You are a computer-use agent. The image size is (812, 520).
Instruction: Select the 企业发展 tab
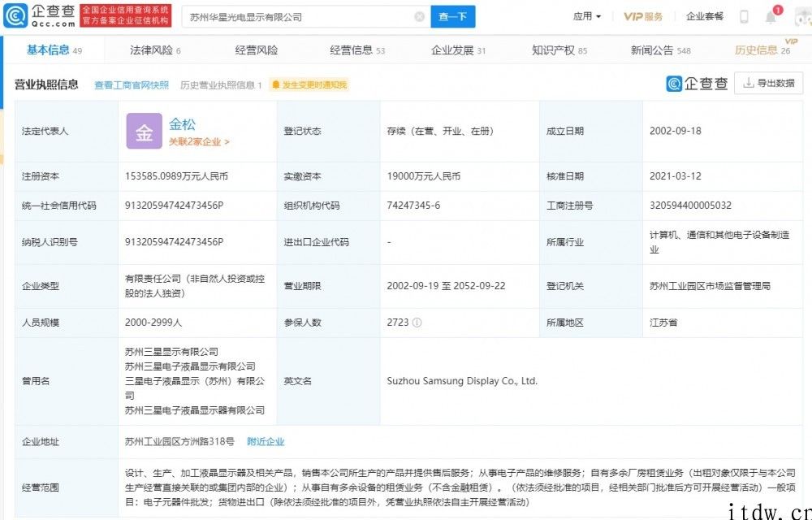458,50
